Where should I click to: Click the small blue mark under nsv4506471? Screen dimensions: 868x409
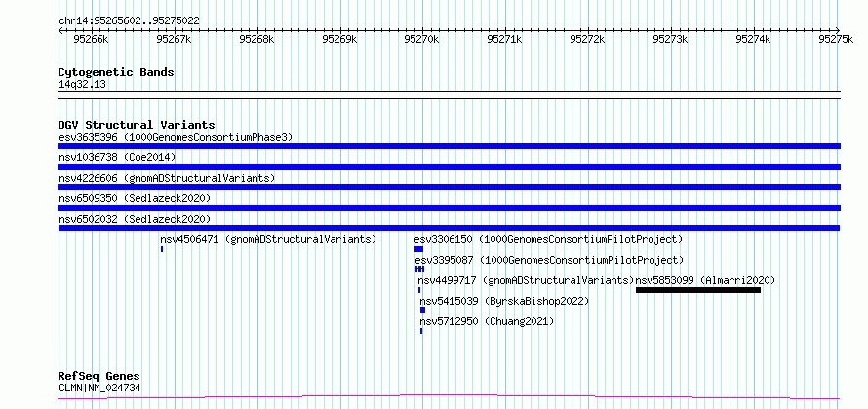(162, 249)
